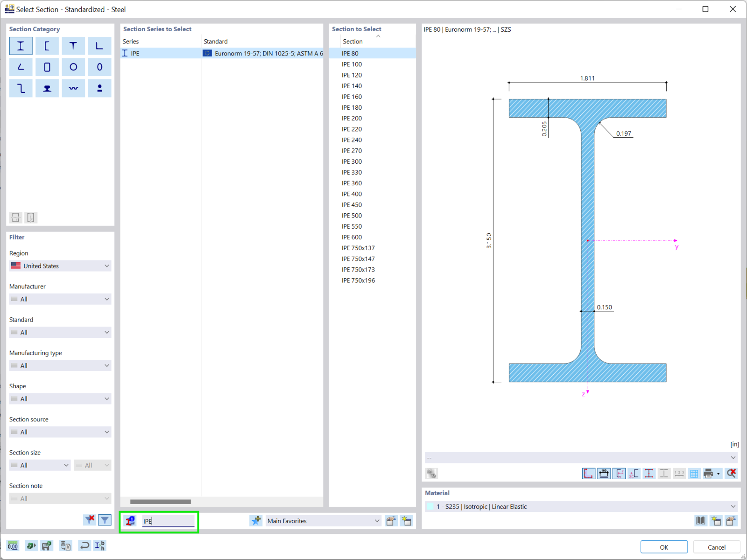Screen dimensions: 747x560
Task: Select section IPE 80
Action: coord(372,53)
